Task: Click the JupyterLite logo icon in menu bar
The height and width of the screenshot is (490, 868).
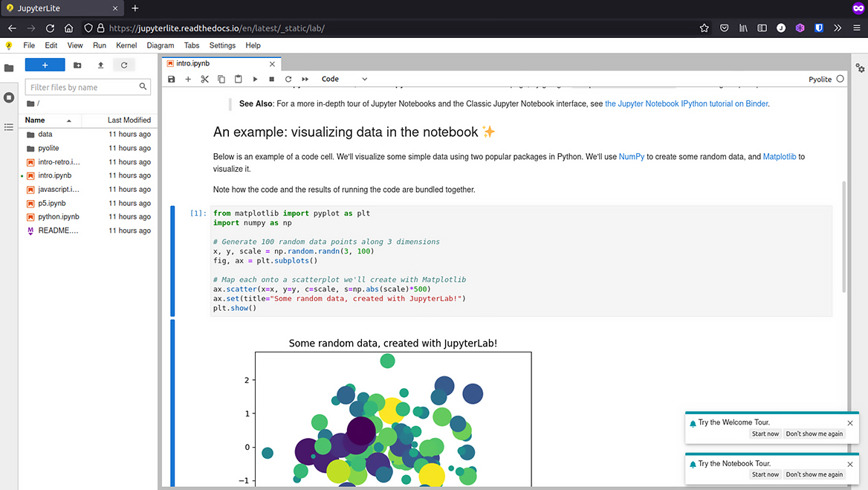Action: [9, 45]
